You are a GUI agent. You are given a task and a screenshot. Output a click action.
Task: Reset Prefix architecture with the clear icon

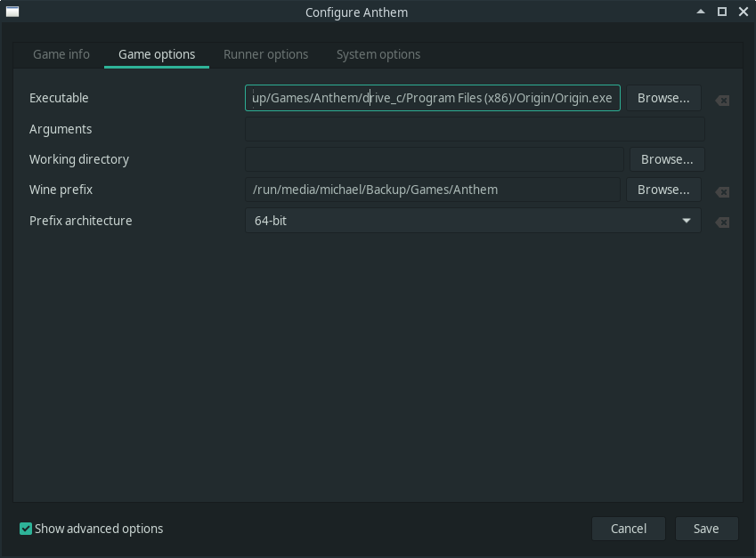point(722,222)
